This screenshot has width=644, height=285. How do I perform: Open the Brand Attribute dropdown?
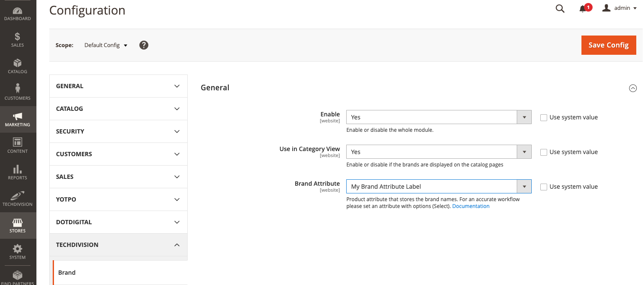click(439, 186)
